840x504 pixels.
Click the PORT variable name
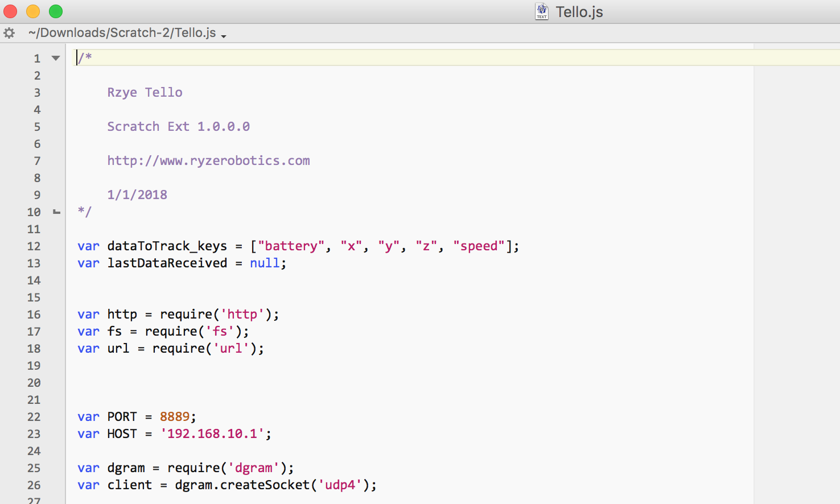(x=122, y=416)
